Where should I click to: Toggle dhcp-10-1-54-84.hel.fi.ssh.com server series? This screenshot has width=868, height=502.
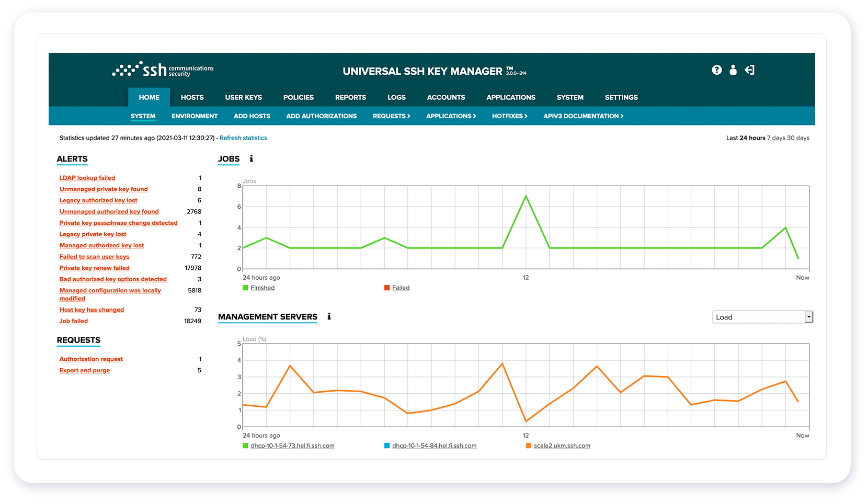[435, 446]
